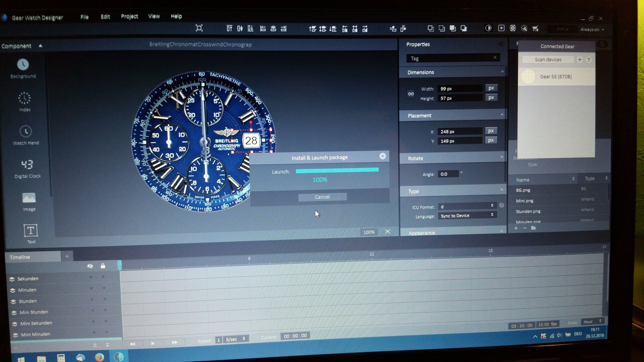Open the Project menu

click(129, 16)
